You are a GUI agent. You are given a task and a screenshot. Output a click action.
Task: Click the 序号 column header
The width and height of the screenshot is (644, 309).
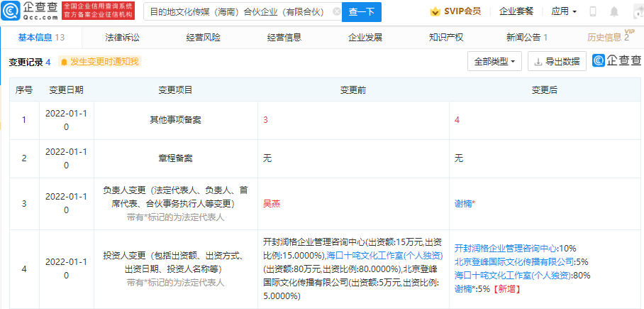pyautogui.click(x=24, y=90)
